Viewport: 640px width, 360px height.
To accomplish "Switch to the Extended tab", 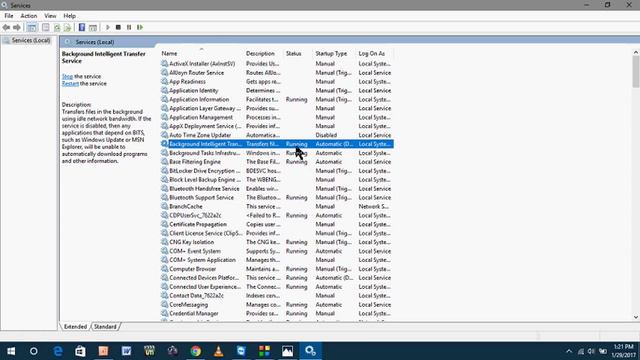I will (76, 327).
